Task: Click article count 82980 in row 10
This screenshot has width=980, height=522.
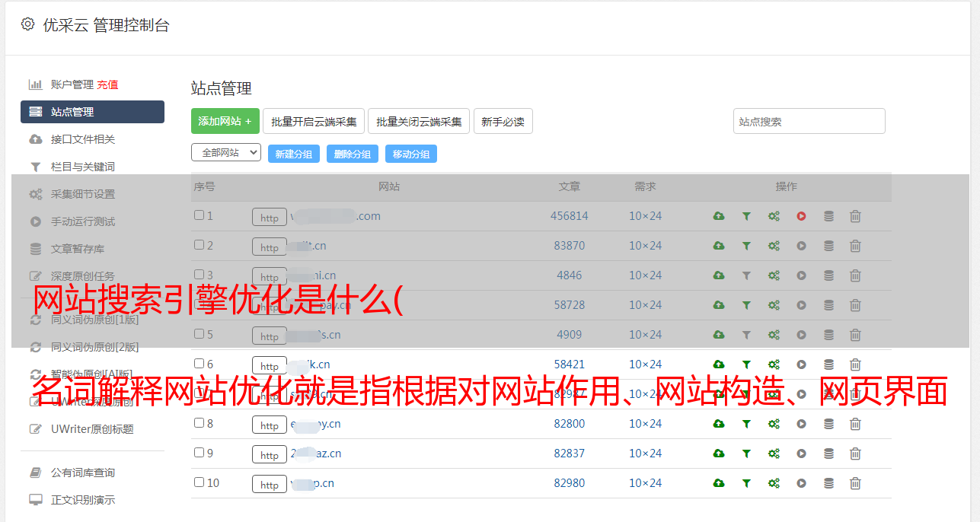Action: point(570,483)
